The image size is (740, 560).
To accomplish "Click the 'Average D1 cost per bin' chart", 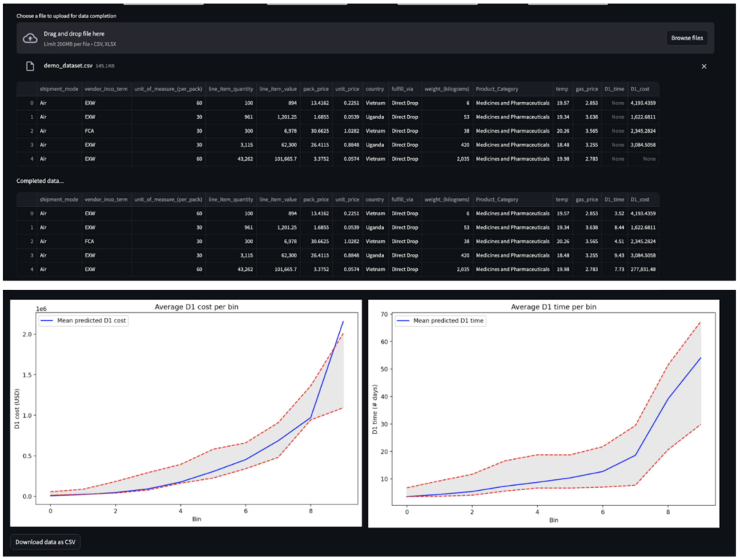I will 186,413.
